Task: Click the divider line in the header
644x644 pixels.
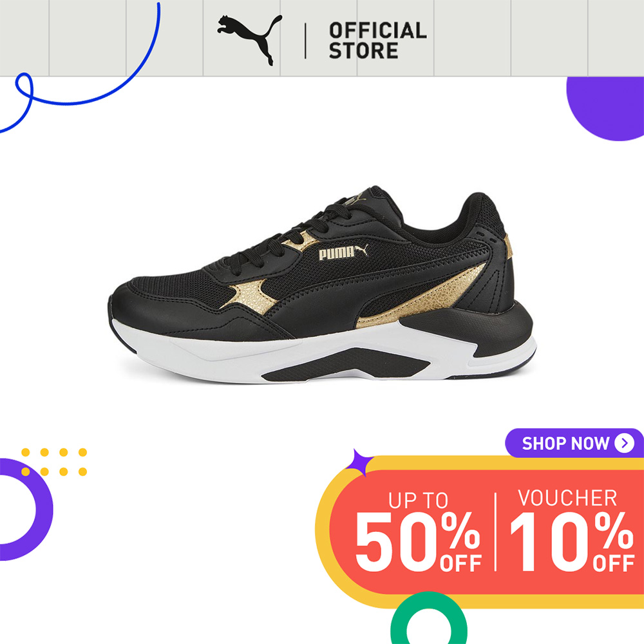Action: [x=305, y=41]
